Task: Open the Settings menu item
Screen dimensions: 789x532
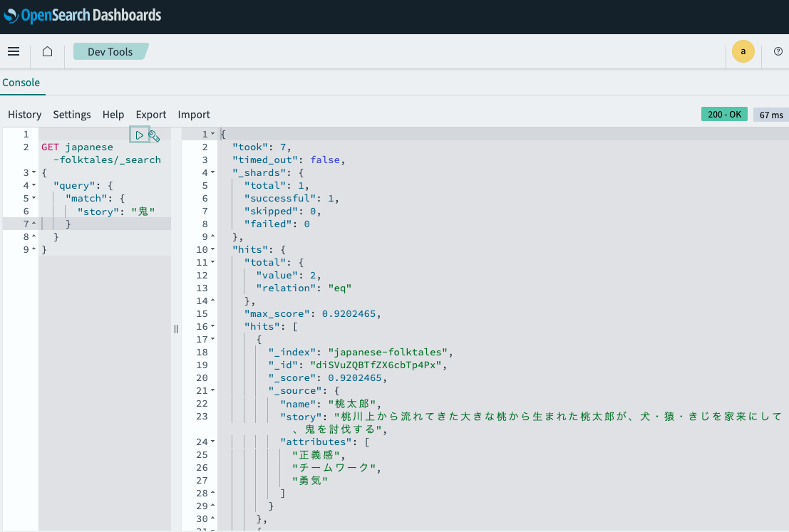Action: pos(71,114)
